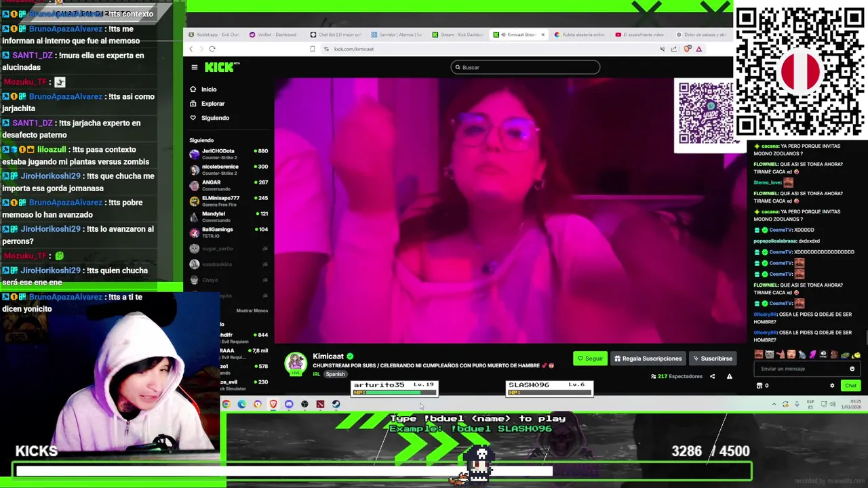Collapse the list with Mostrar Menos
This screenshot has height=488, width=868.
252,310
